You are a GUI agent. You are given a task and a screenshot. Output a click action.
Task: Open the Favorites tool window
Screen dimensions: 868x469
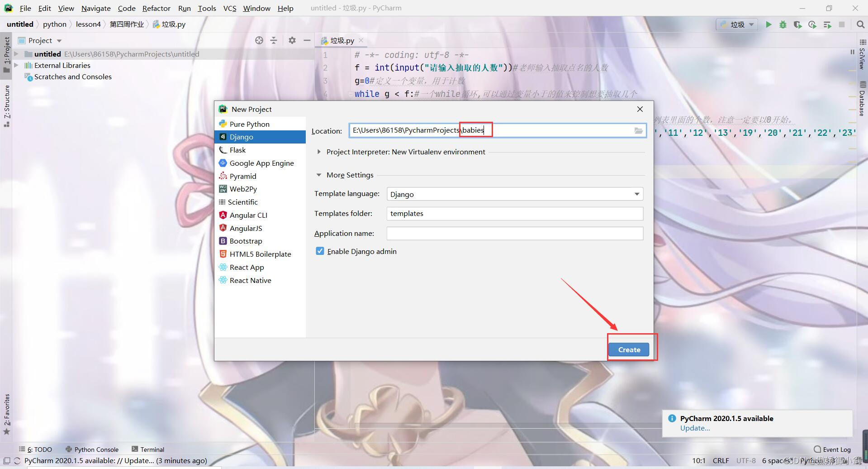[6, 414]
